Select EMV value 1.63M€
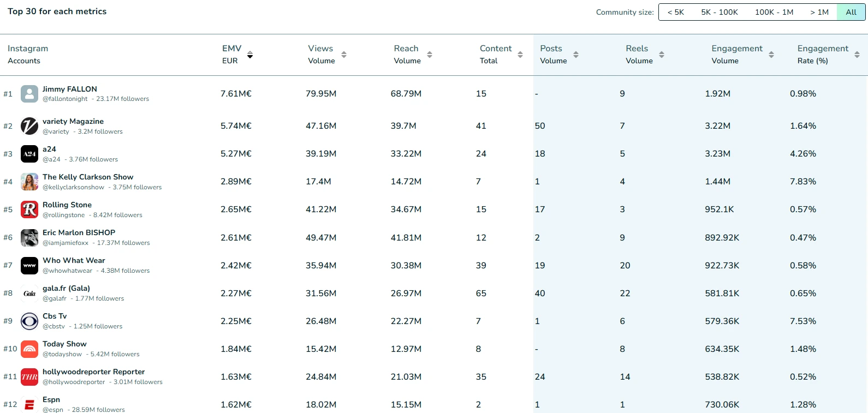 point(236,377)
